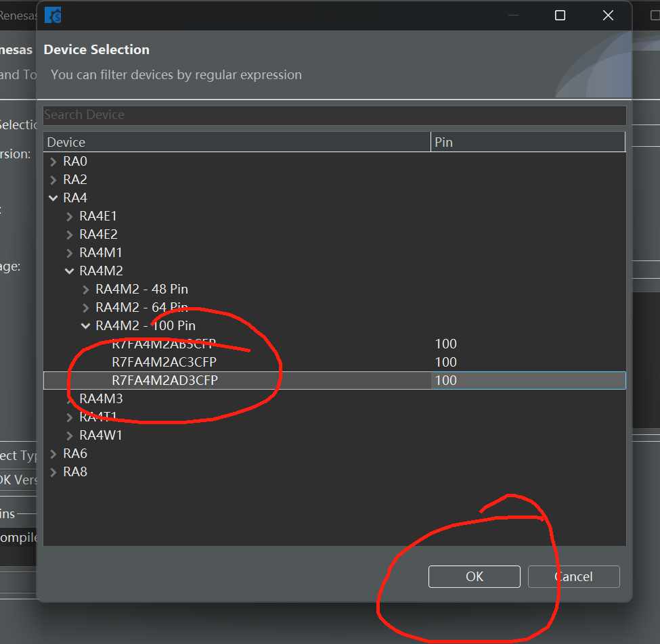Expand the RA2 device family
This screenshot has height=644, width=660.
(x=53, y=180)
